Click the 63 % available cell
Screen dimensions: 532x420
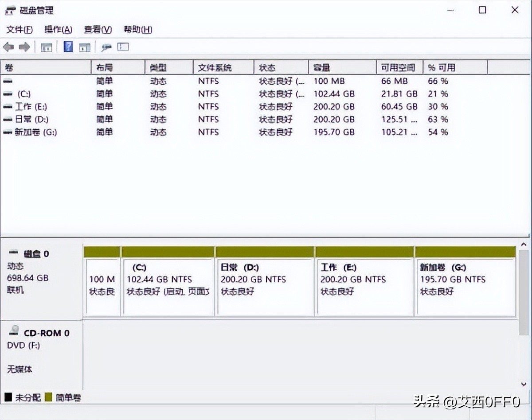[x=438, y=120]
